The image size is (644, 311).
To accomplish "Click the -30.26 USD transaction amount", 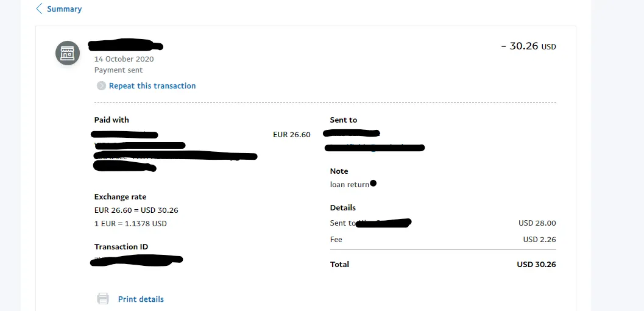I will tap(528, 46).
